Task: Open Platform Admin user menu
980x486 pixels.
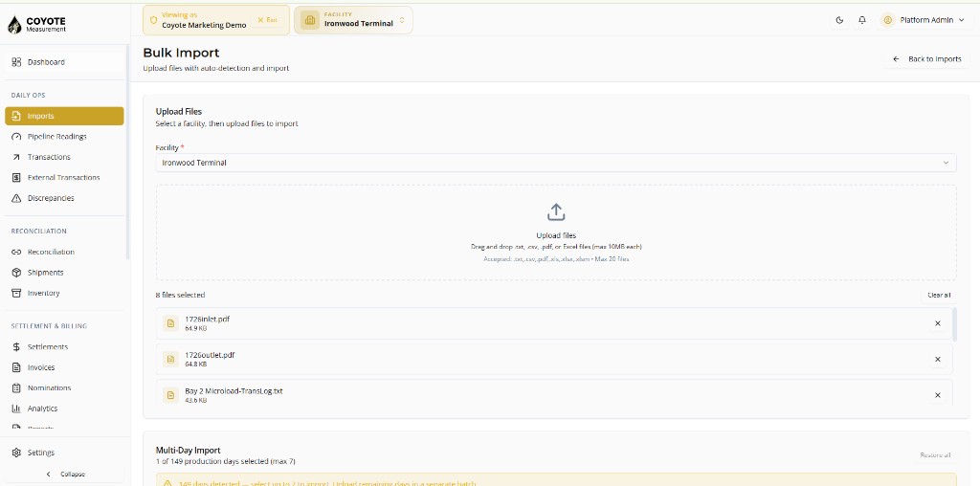Action: click(924, 20)
